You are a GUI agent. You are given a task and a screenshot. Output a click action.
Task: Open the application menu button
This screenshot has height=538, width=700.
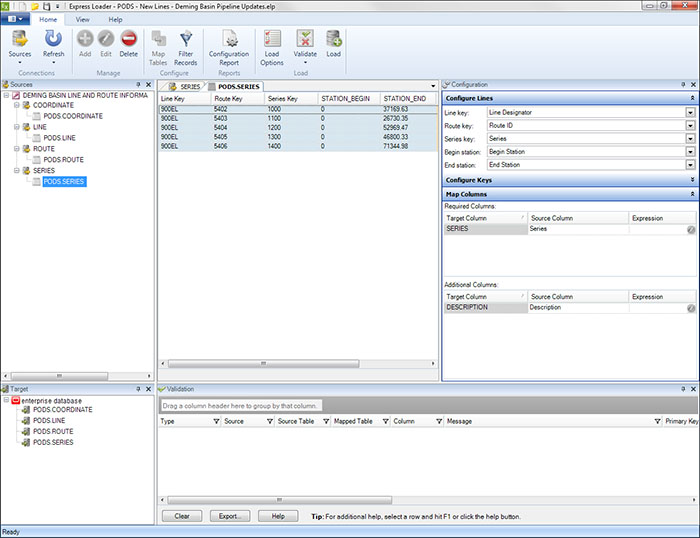click(x=15, y=19)
